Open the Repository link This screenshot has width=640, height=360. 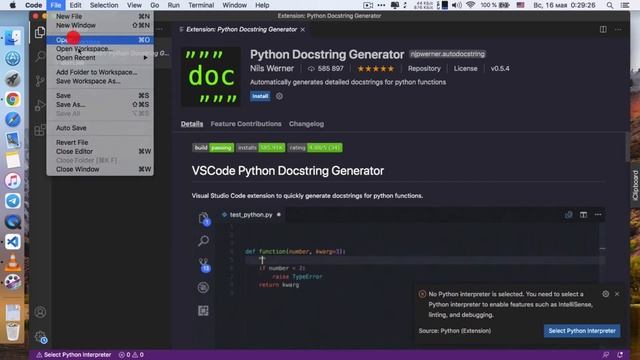(x=424, y=69)
